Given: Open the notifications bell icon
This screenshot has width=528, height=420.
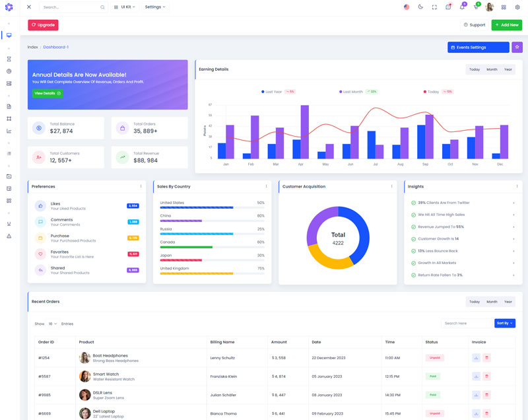Looking at the screenshot, I should [462, 7].
